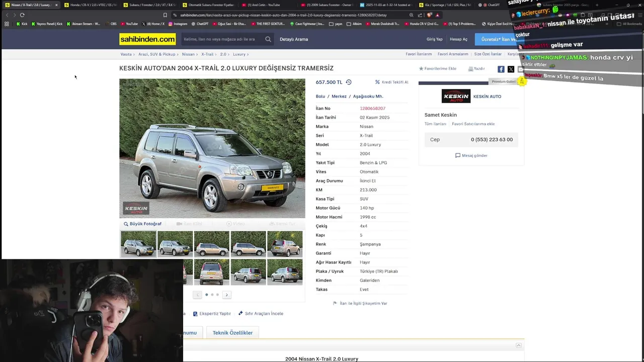
Task: Open YouTube bookmark in bookmarks bar
Action: 129,24
